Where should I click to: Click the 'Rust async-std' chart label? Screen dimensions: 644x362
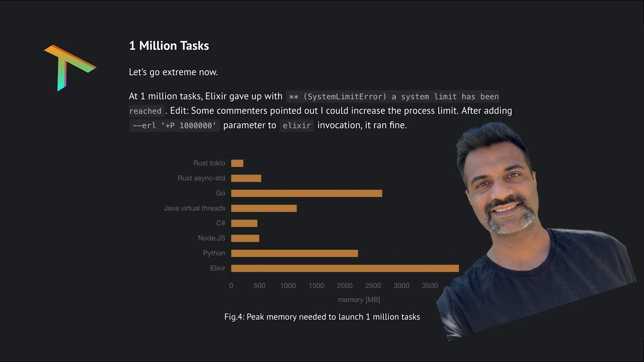(x=201, y=178)
